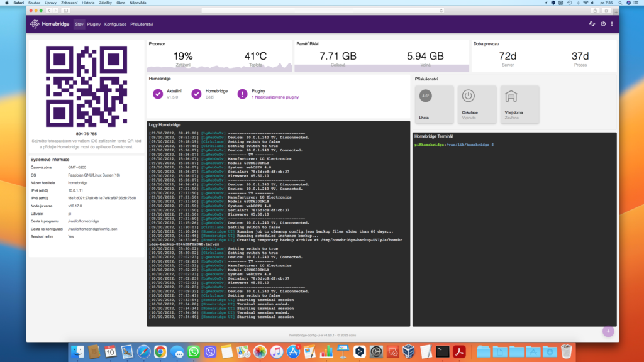This screenshot has height=362, width=644.
Task: Click the 72d server uptime value
Action: pyautogui.click(x=508, y=56)
